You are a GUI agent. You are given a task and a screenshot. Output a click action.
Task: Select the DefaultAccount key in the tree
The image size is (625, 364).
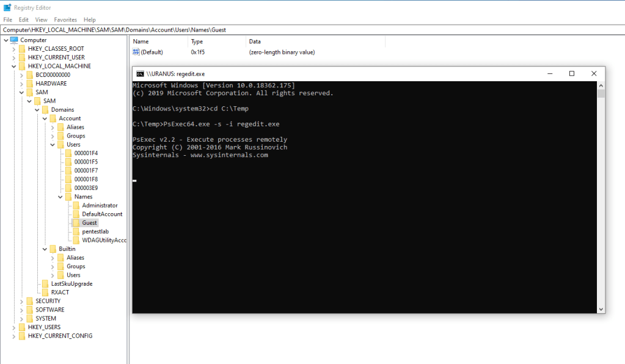pos(102,214)
